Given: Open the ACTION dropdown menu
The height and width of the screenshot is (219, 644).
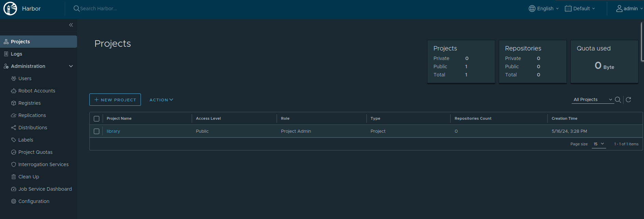Looking at the screenshot, I should point(161,100).
